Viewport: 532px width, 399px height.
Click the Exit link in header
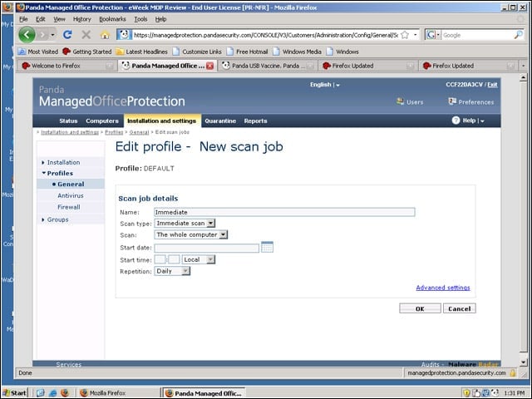(x=492, y=85)
